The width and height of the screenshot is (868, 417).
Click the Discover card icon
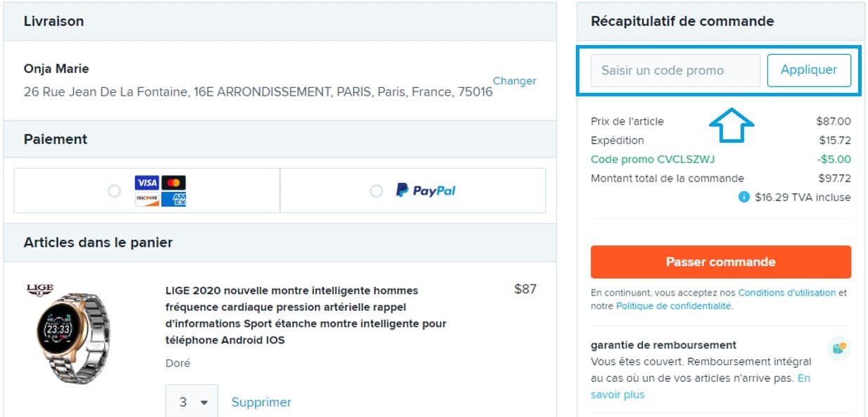click(x=147, y=199)
